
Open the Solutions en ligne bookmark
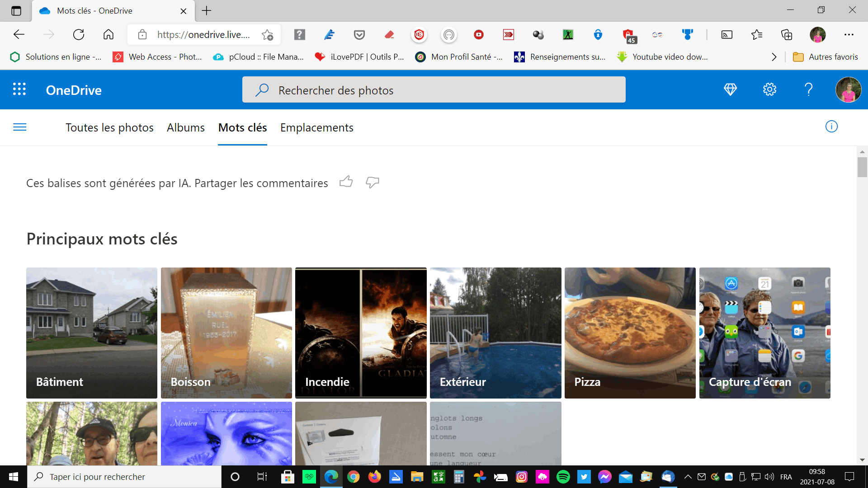click(x=56, y=57)
